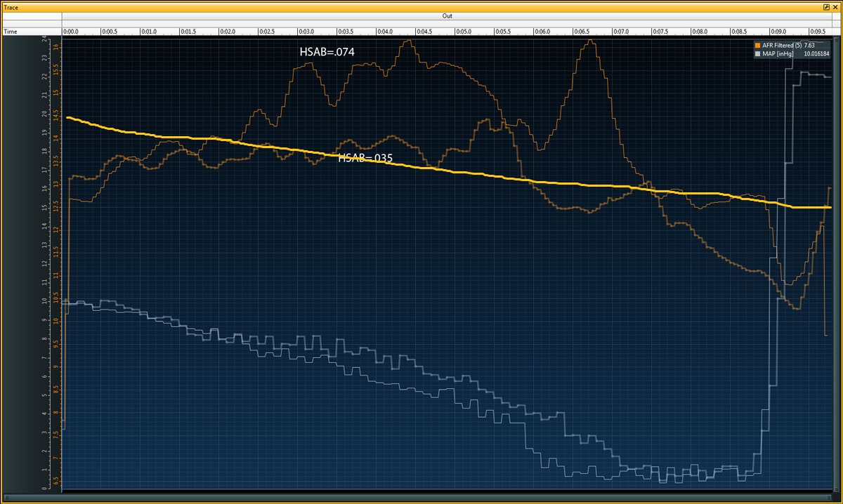Select the MAP [inHg] legend entry
This screenshot has height=504, width=843.
(777, 53)
